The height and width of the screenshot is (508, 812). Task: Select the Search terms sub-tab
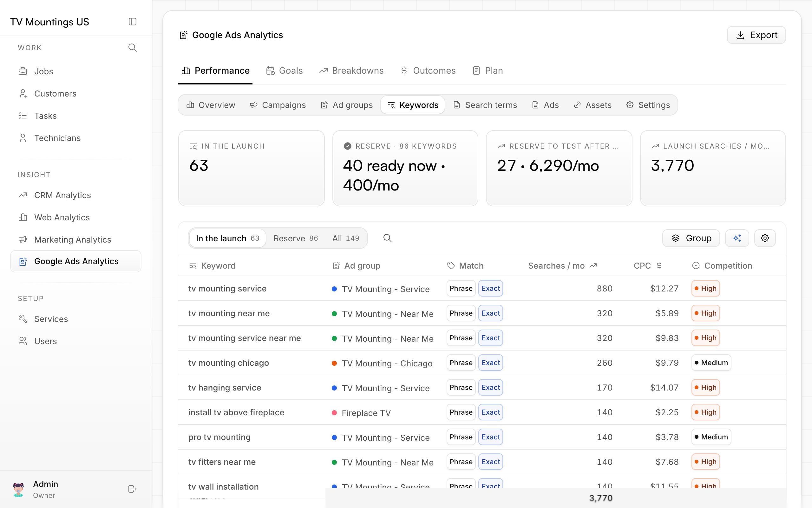click(485, 105)
